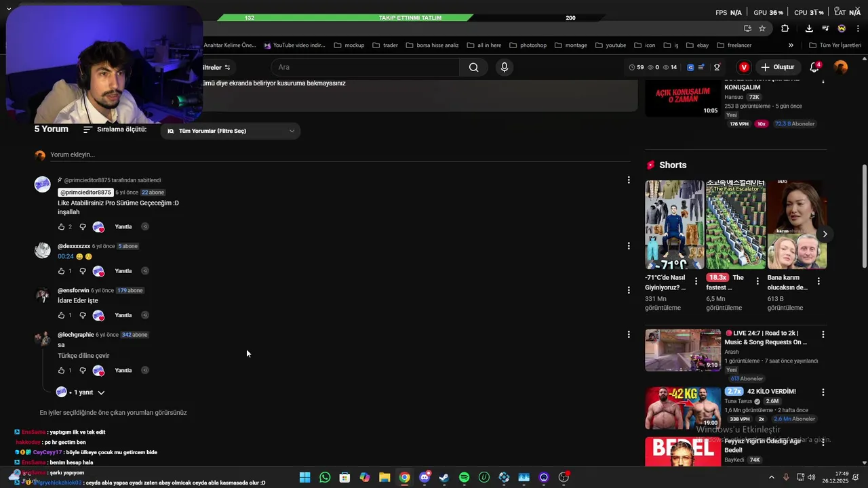Toggle creator heart on @ensforwin comment
This screenshot has height=488, width=868.
(98, 315)
